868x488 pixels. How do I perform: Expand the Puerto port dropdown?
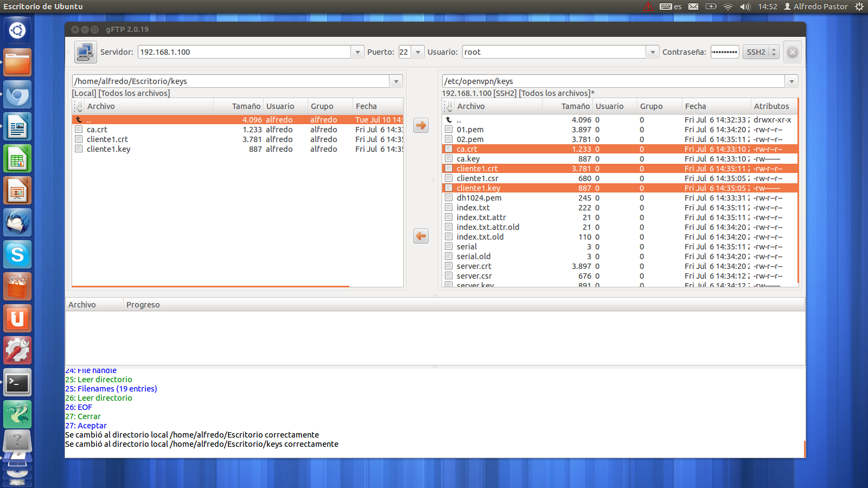418,52
